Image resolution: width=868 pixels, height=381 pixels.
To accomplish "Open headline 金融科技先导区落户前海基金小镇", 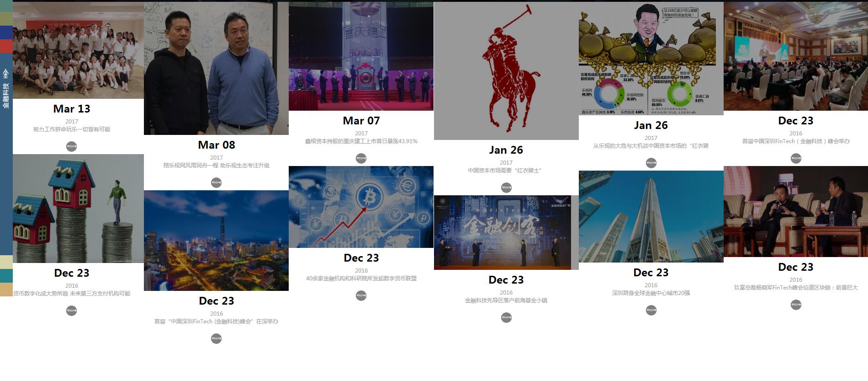I will coord(506,301).
